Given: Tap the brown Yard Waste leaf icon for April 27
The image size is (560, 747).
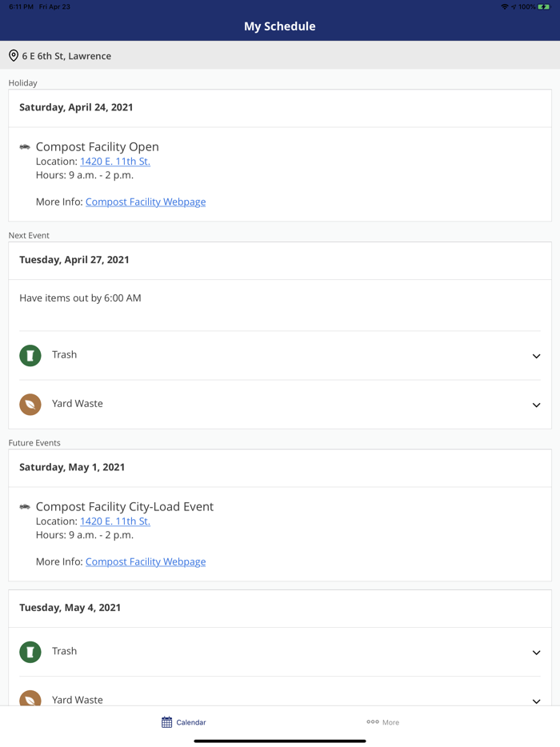Looking at the screenshot, I should pos(30,404).
